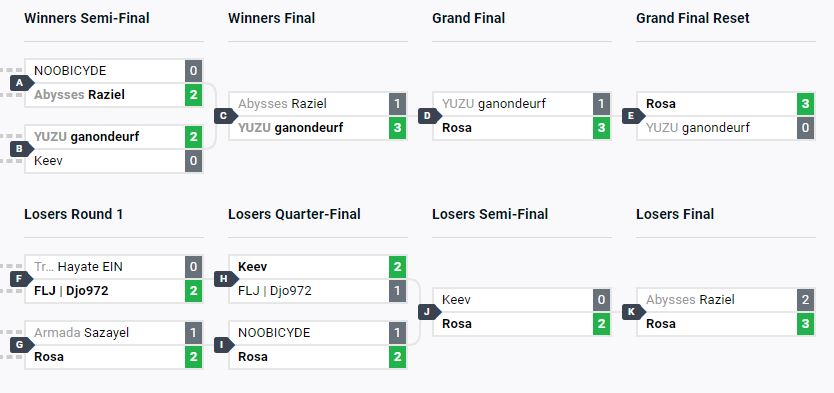The width and height of the screenshot is (834, 393).
Task: Open match K badge in Losers Final
Action: (633, 312)
